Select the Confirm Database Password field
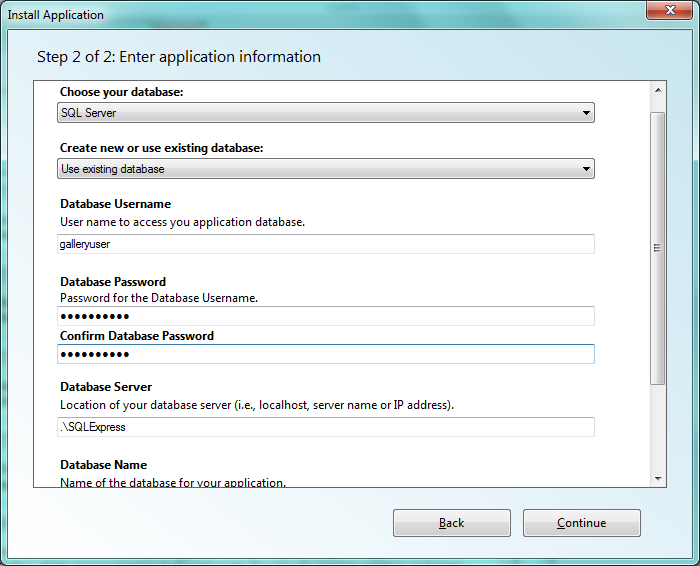 325,354
